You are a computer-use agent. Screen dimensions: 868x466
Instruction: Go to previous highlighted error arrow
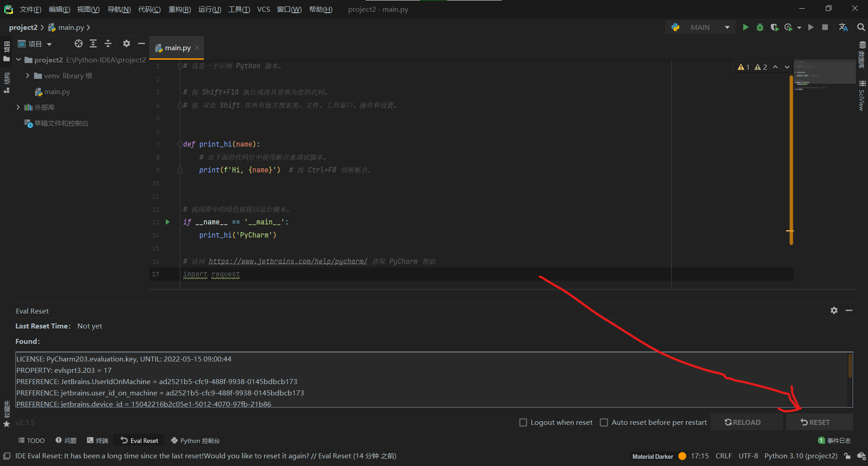point(775,67)
